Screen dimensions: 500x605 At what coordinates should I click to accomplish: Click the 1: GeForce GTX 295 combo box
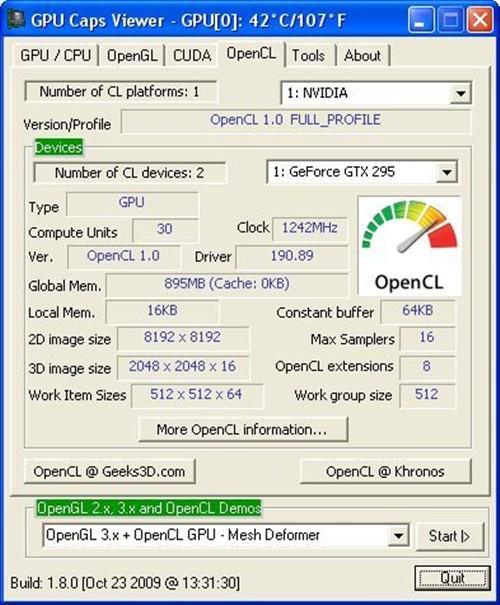click(x=362, y=172)
